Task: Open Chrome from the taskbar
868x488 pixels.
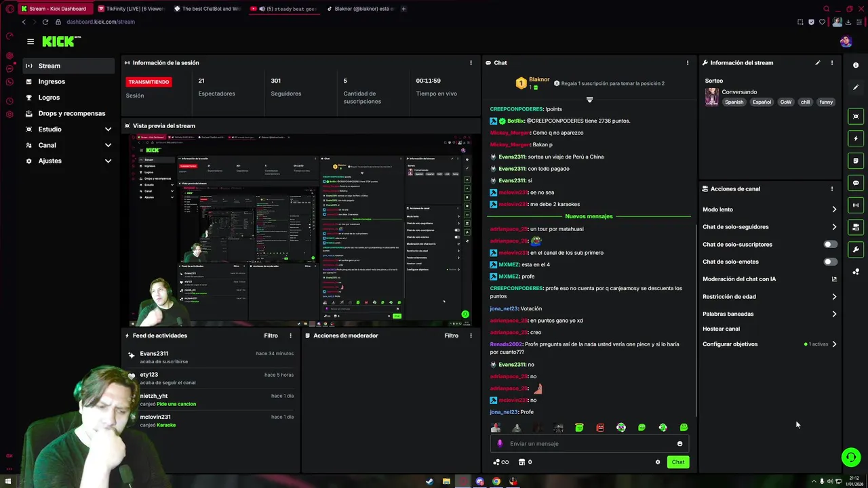Action: [x=496, y=482]
